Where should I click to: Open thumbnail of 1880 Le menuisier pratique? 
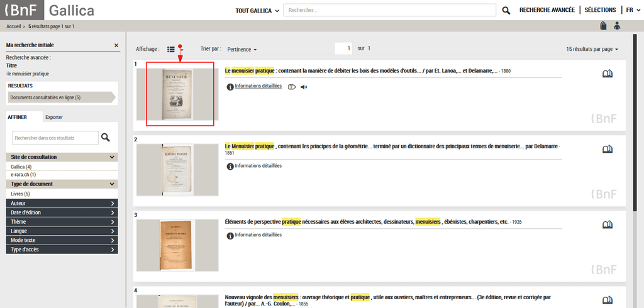tap(177, 94)
